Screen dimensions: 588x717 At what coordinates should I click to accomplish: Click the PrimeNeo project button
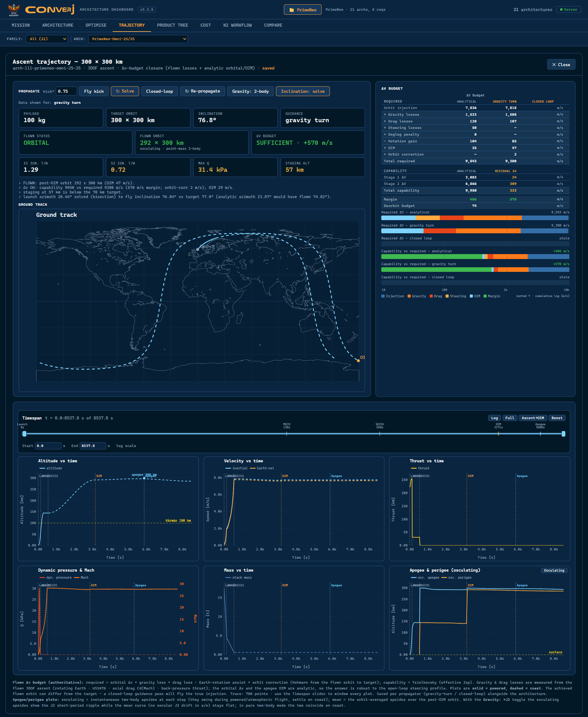click(x=303, y=9)
